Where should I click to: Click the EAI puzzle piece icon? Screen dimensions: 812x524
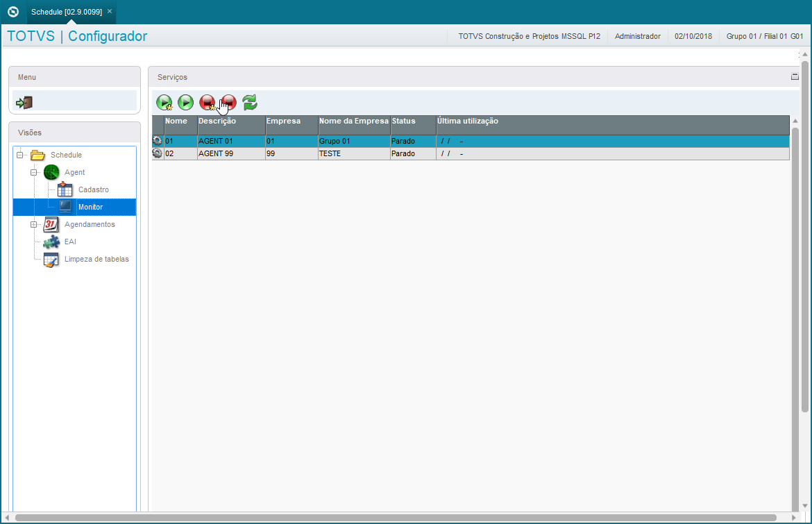[51, 242]
